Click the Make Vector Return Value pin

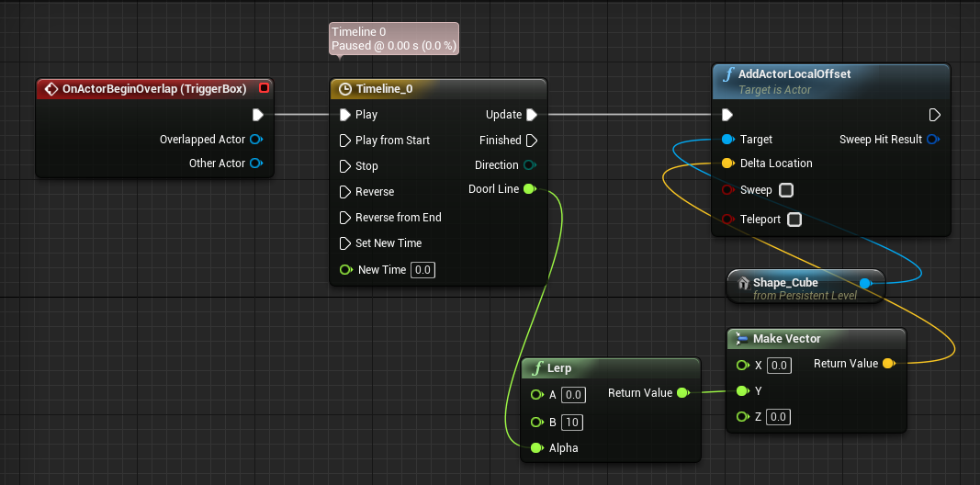point(888,363)
